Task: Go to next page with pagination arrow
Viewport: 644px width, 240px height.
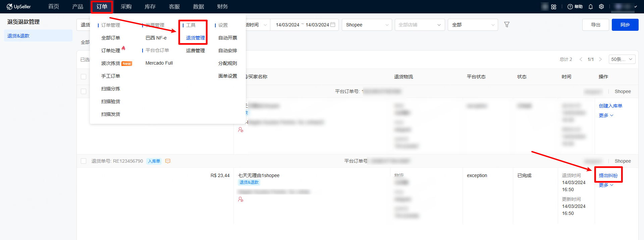Action: click(x=600, y=59)
